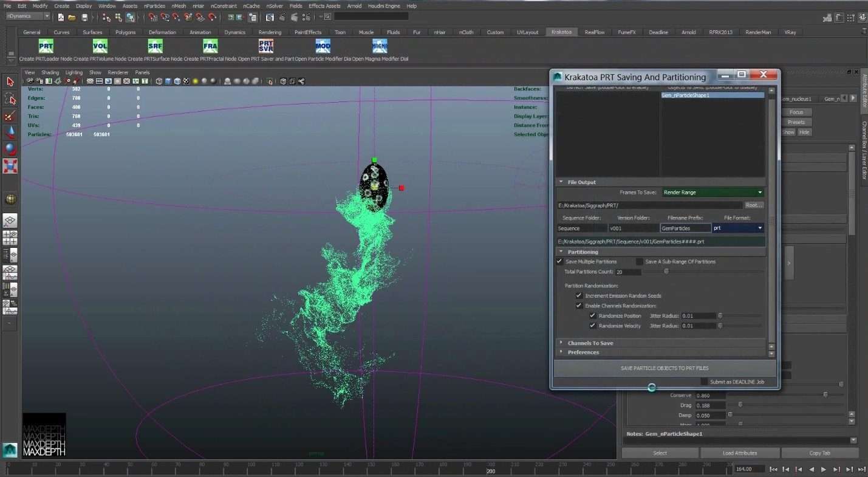
Task: Toggle Enable Channels Randomization checkbox
Action: point(579,306)
